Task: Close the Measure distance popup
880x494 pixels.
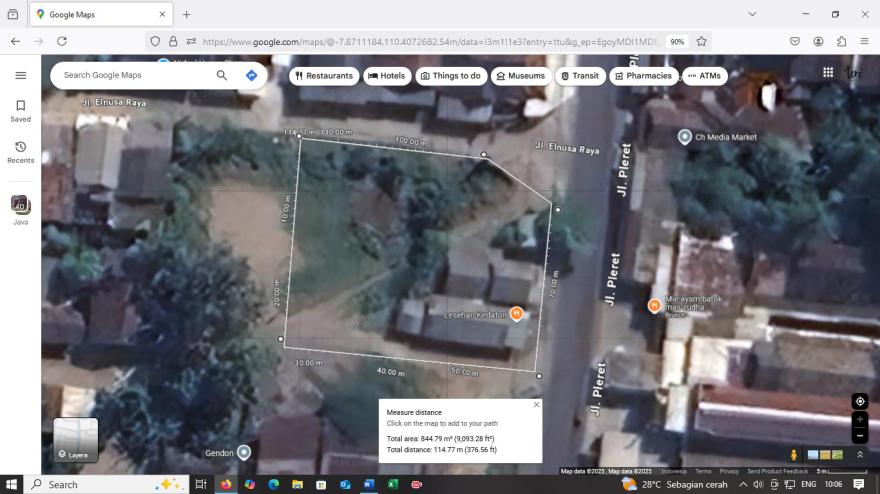Action: click(x=536, y=405)
